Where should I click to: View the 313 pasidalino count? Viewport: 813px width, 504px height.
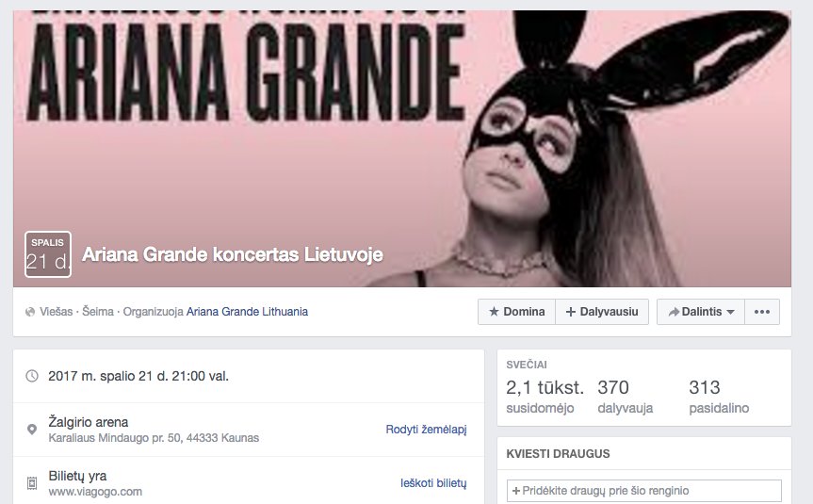(719, 397)
